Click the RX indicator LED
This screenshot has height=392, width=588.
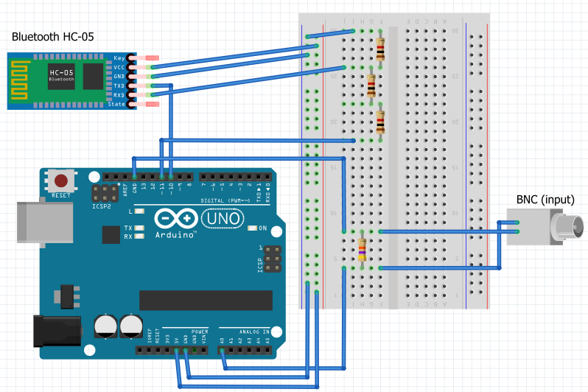click(x=139, y=237)
